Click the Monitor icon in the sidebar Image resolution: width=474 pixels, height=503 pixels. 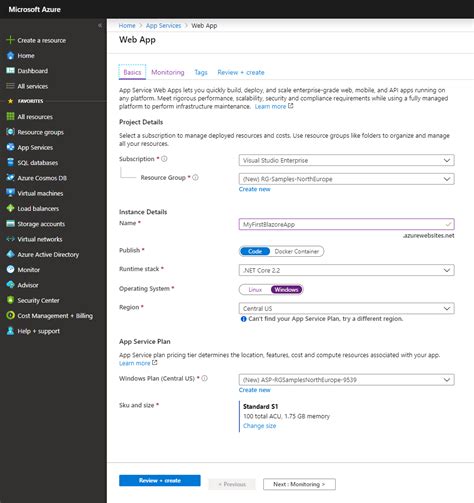(x=10, y=269)
